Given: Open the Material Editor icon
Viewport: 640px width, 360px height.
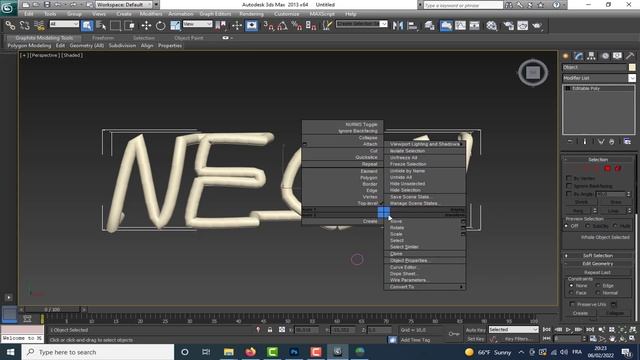Looking at the screenshot, I should (x=491, y=26).
